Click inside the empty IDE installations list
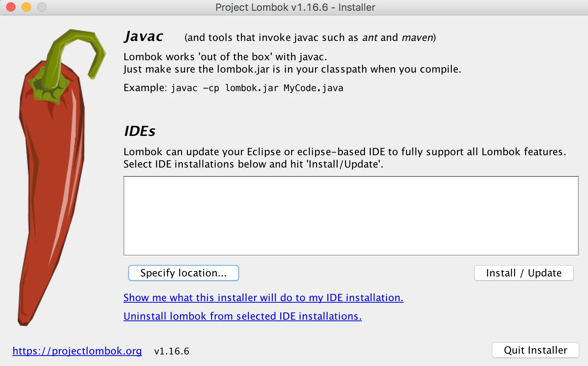This screenshot has height=366, width=588. pos(350,216)
